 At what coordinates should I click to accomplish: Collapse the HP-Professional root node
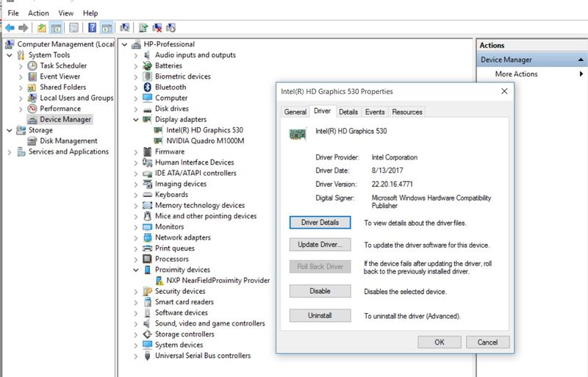[x=124, y=44]
